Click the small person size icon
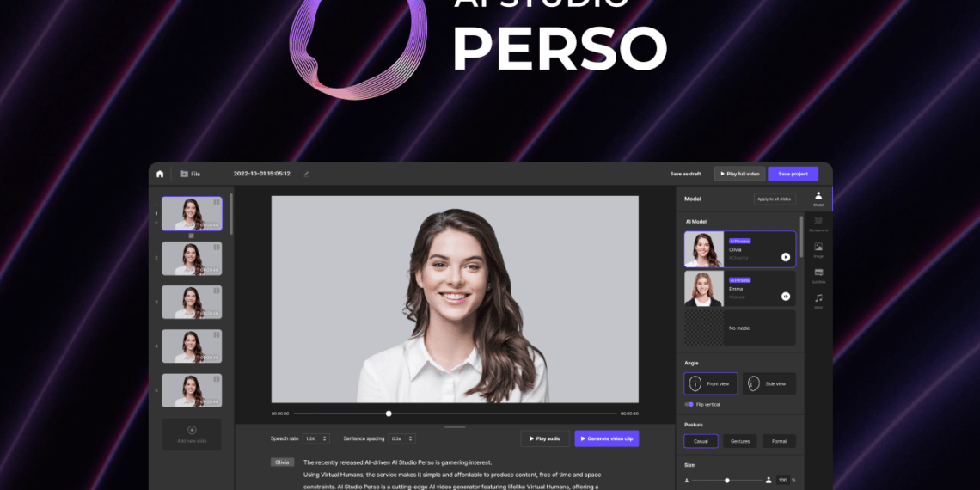980x490 pixels. pos(687,480)
